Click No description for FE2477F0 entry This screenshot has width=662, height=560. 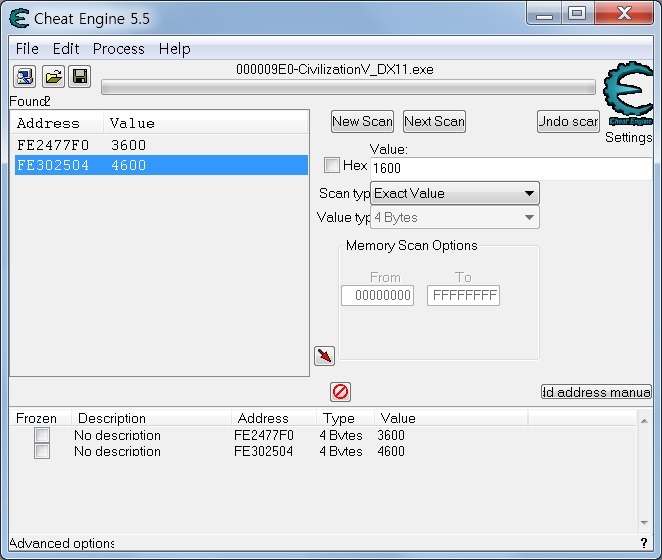tap(117, 435)
